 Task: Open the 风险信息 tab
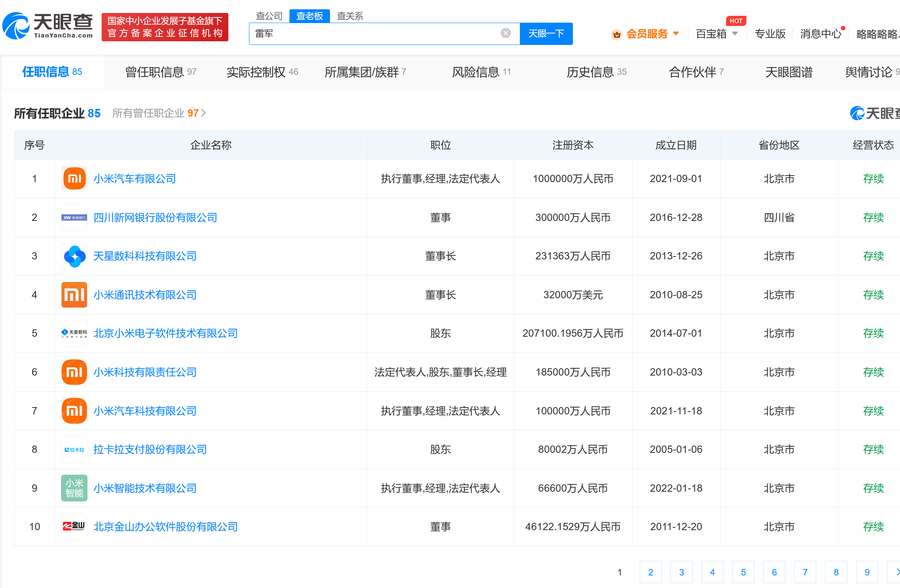481,72
